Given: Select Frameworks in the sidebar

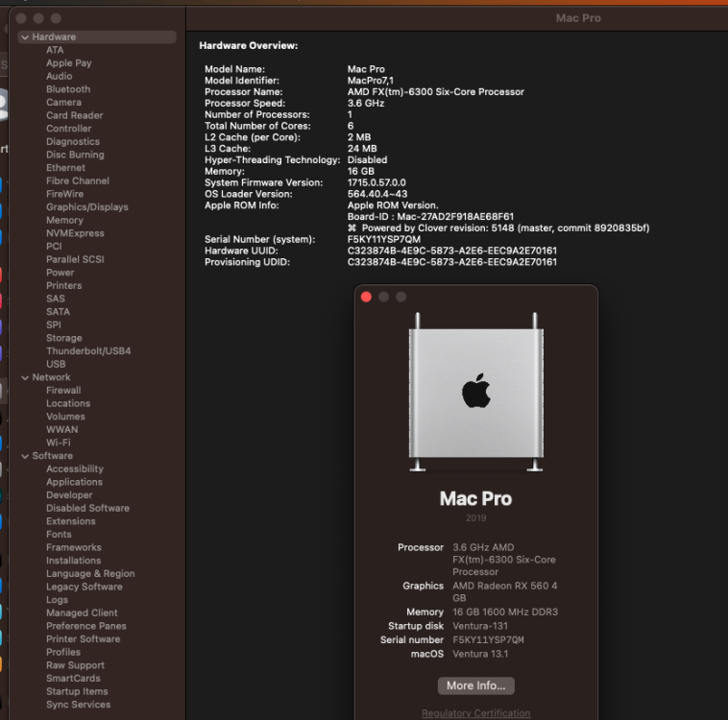Looking at the screenshot, I should [74, 547].
